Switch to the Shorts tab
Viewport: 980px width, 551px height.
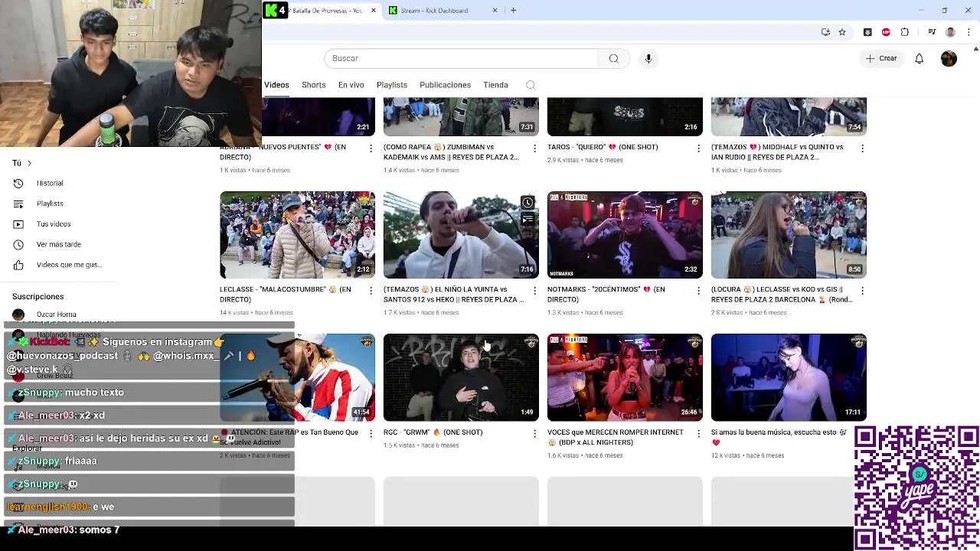coord(313,85)
